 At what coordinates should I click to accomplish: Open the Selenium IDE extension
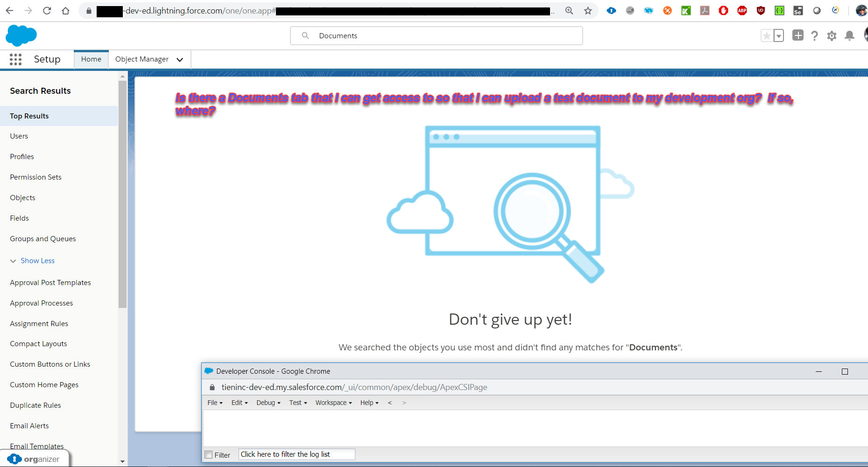tap(798, 10)
